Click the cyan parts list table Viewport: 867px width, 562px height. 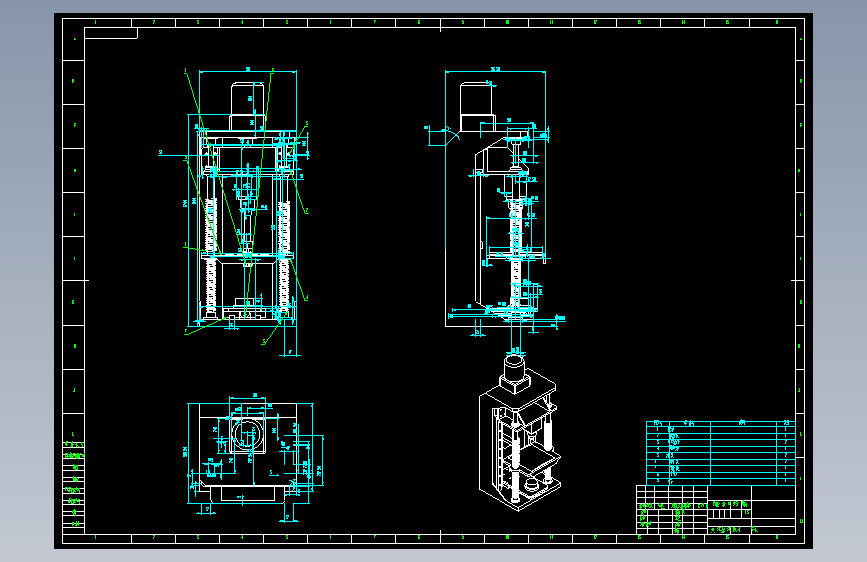(x=720, y=453)
